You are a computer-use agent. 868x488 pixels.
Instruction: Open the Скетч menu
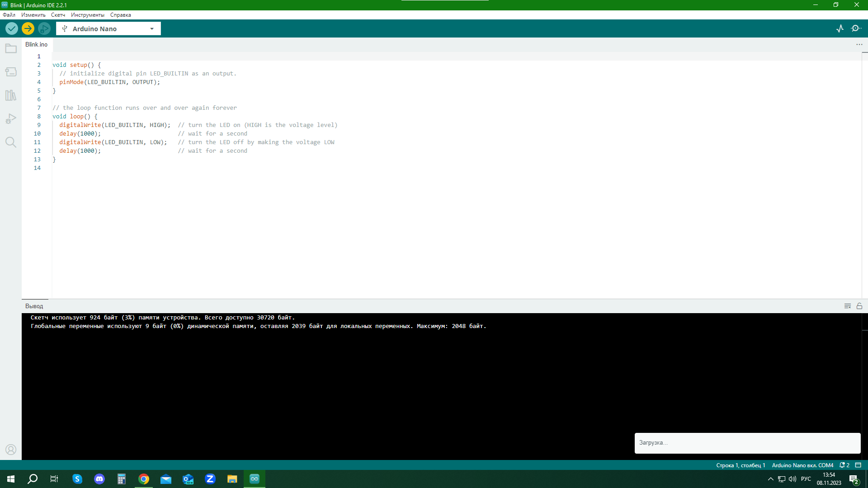point(58,15)
